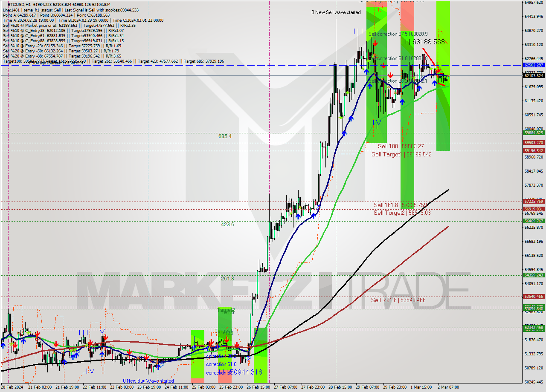
Task: Click the '20 Feb 2024' time axis label
Action: pos(12,387)
